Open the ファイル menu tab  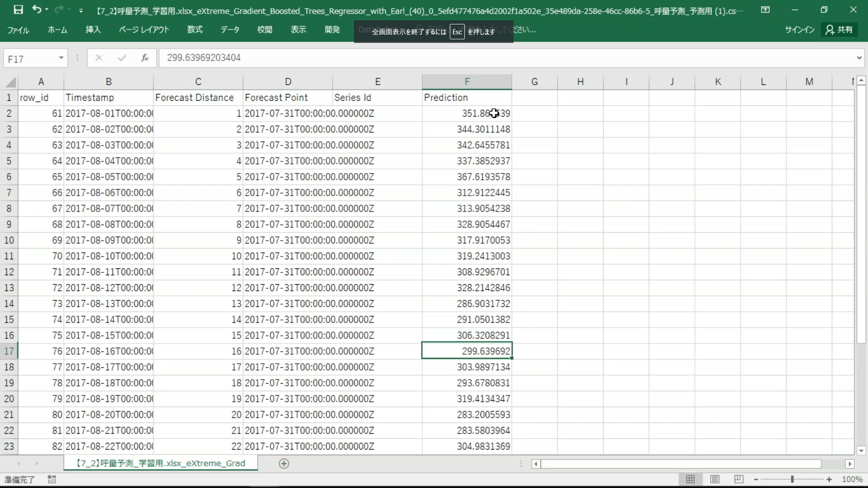pos(18,30)
